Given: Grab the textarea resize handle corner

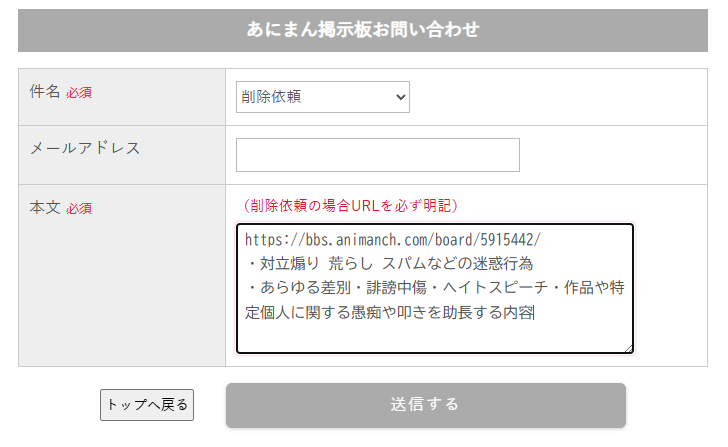Looking at the screenshot, I should 629,348.
